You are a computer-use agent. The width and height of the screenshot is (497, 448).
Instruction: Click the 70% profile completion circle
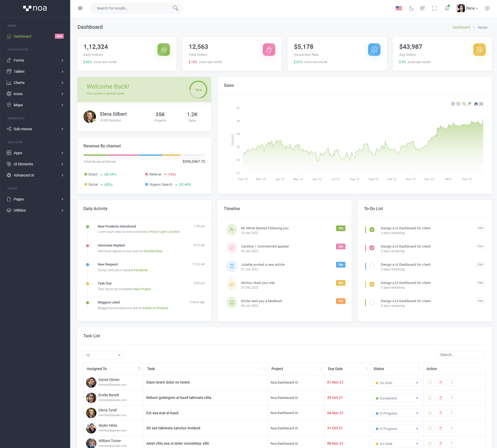198,90
